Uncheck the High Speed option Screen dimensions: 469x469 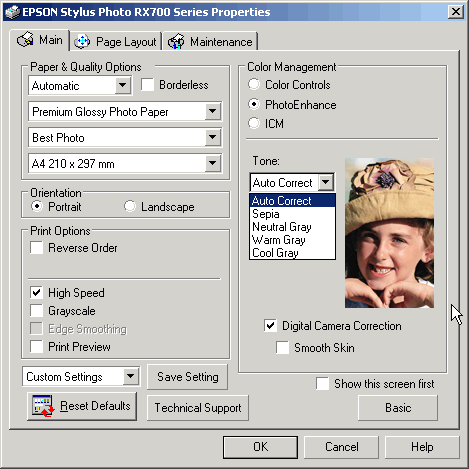[x=36, y=292]
